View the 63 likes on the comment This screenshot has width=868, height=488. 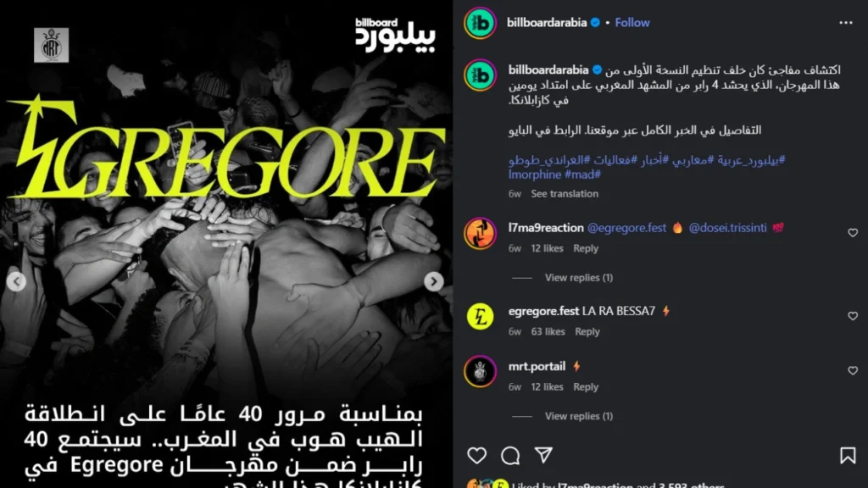pyautogui.click(x=548, y=331)
